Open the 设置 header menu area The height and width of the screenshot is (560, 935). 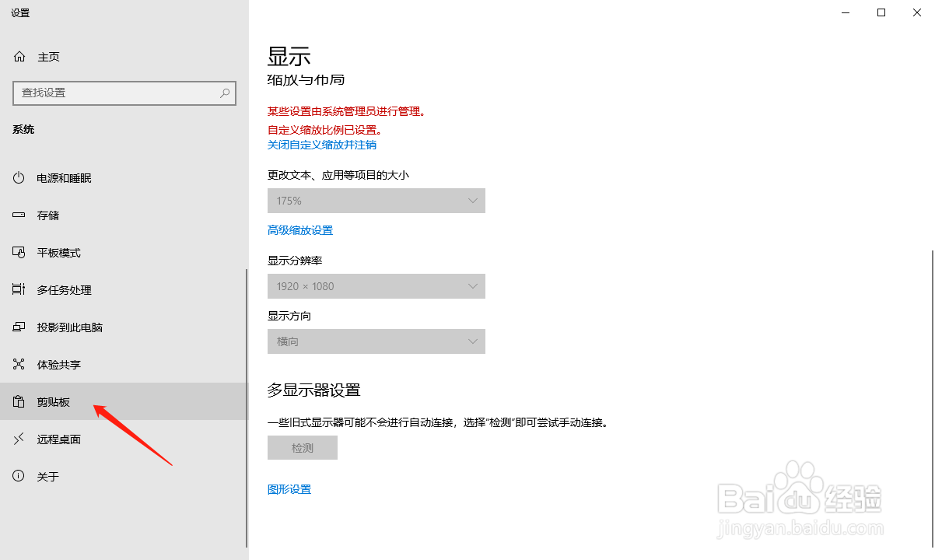click(x=20, y=12)
